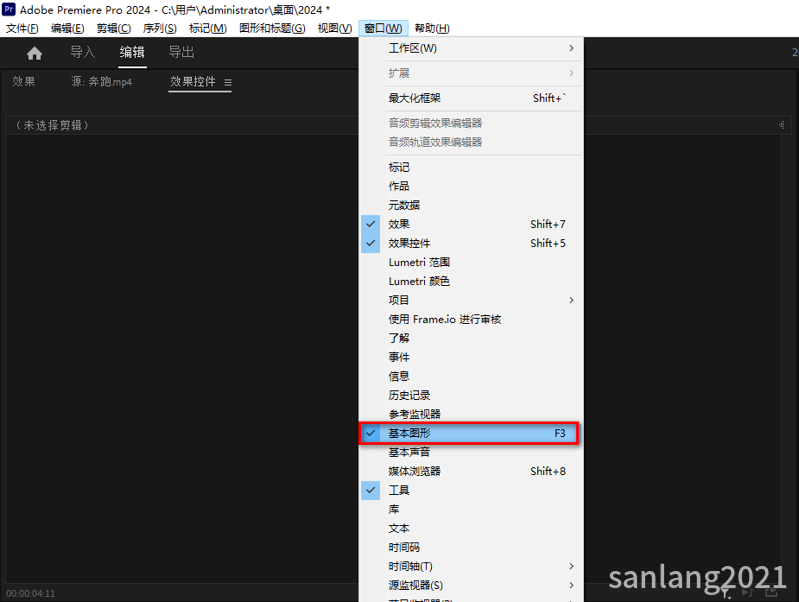Open the 图形和标题(G) menu
799x602 pixels.
click(272, 28)
